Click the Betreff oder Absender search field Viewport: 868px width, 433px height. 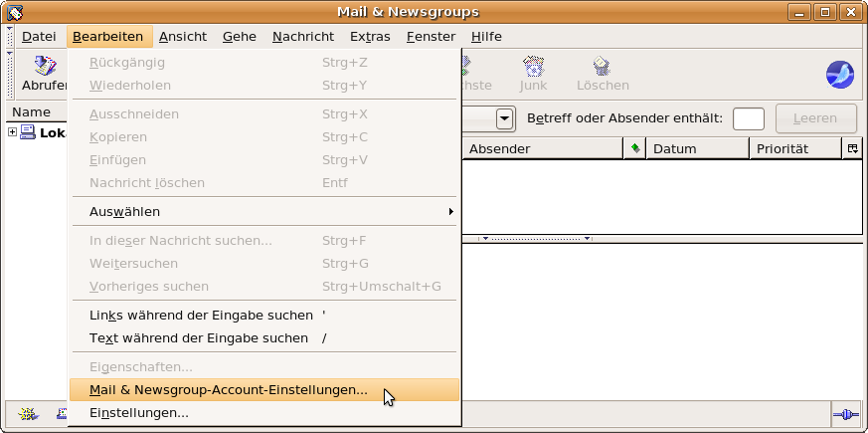[x=748, y=118]
